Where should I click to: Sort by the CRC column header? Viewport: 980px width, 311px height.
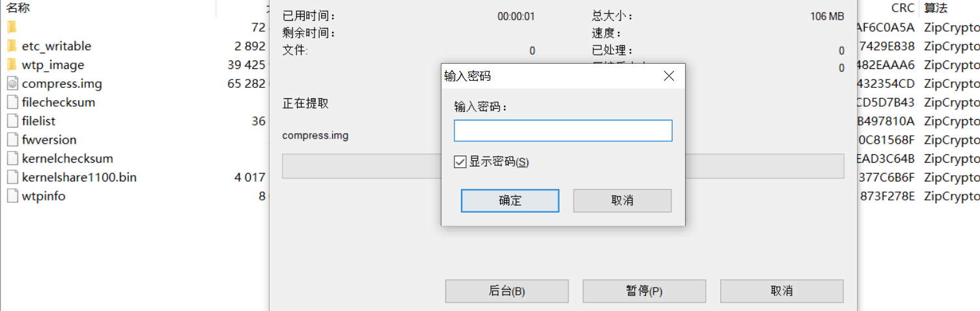[x=903, y=8]
